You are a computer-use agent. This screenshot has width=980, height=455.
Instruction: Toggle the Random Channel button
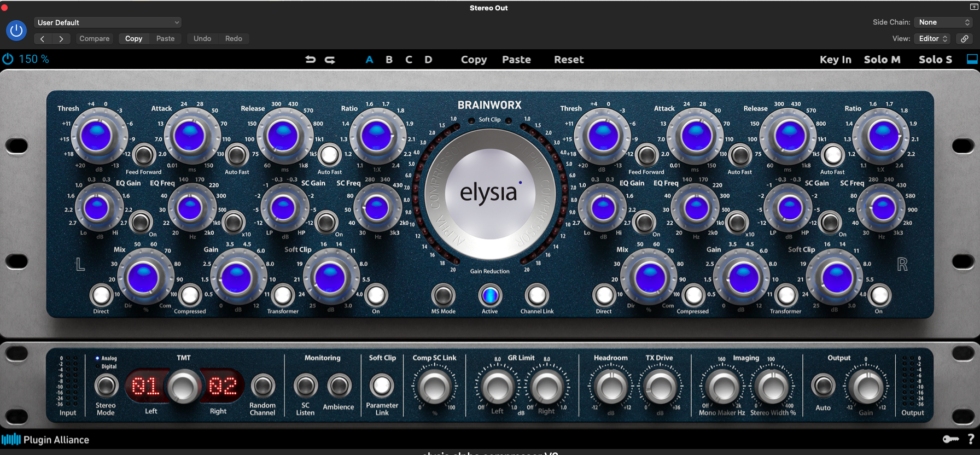262,386
